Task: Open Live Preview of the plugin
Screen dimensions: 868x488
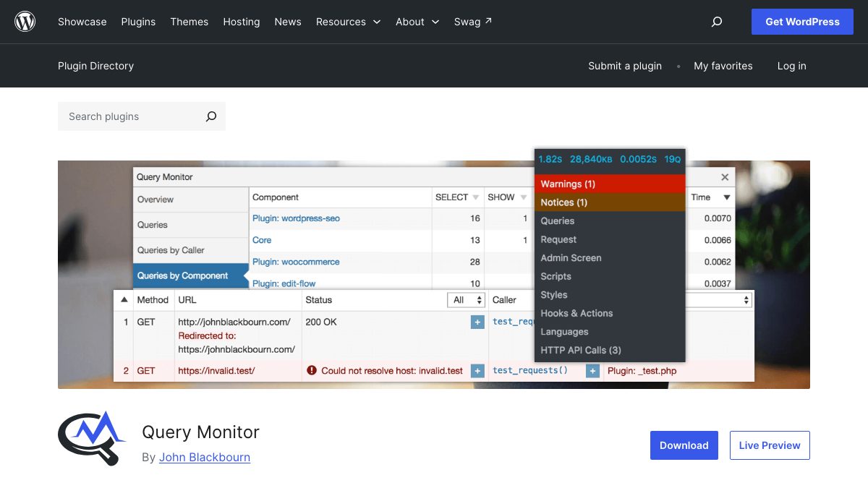Action: pos(770,445)
